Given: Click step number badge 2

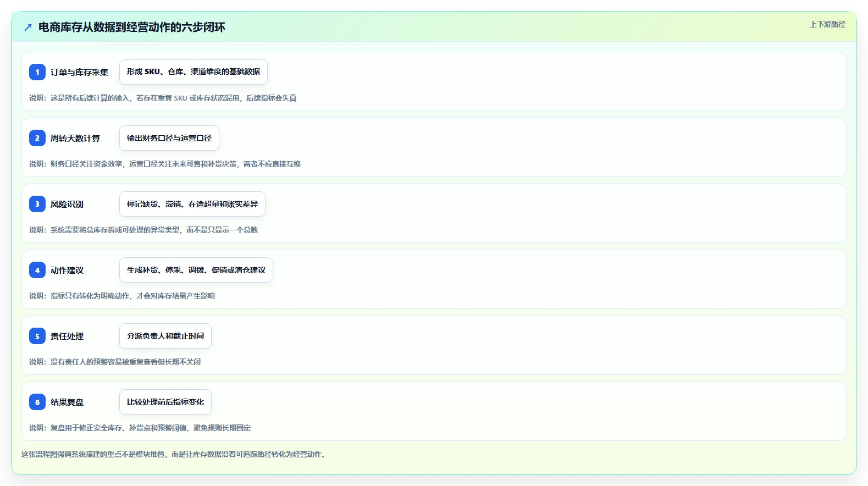Looking at the screenshot, I should click(x=37, y=138).
